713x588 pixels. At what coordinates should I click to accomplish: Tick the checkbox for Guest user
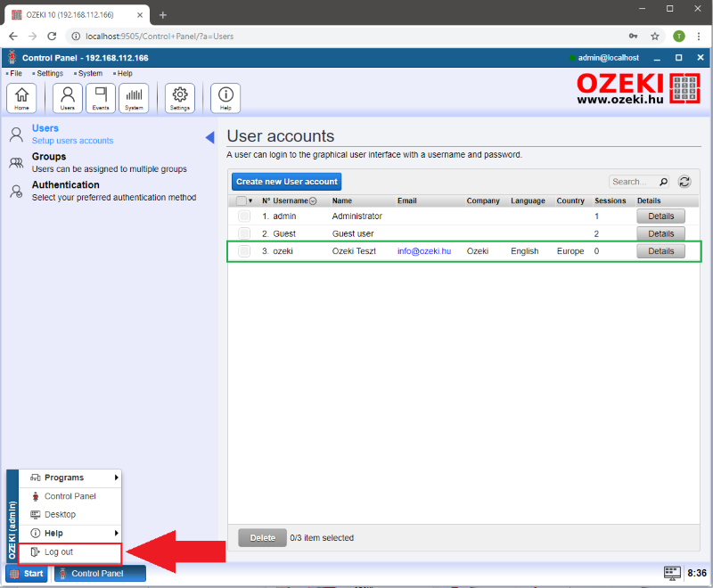[244, 233]
